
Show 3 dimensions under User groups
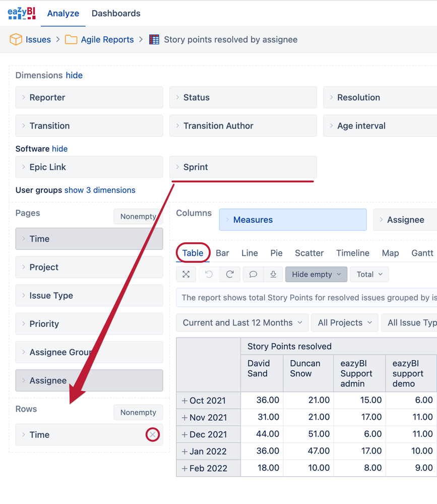100,190
